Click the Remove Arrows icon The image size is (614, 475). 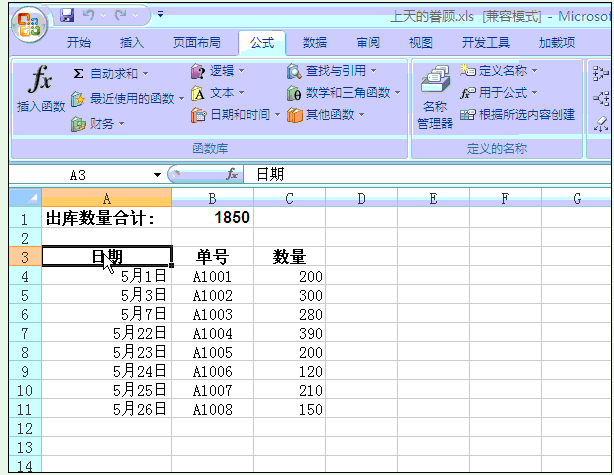click(601, 123)
